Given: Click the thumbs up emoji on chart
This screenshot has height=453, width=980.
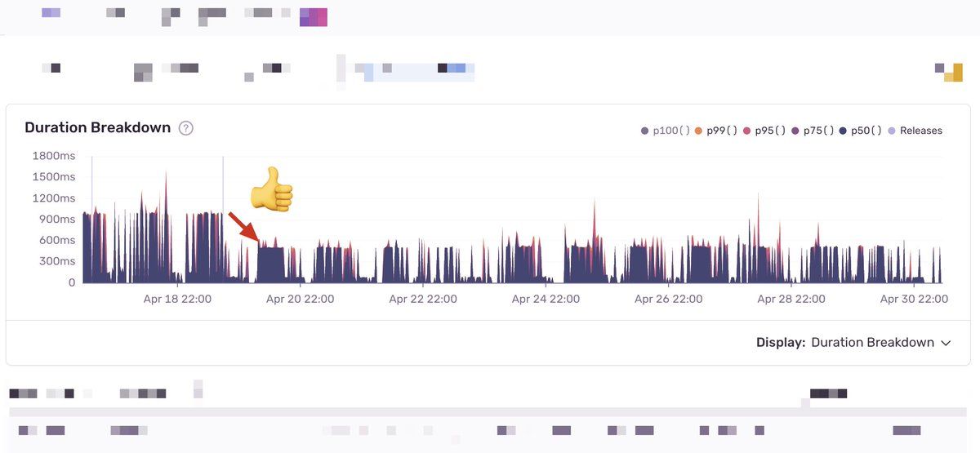Looking at the screenshot, I should [271, 189].
